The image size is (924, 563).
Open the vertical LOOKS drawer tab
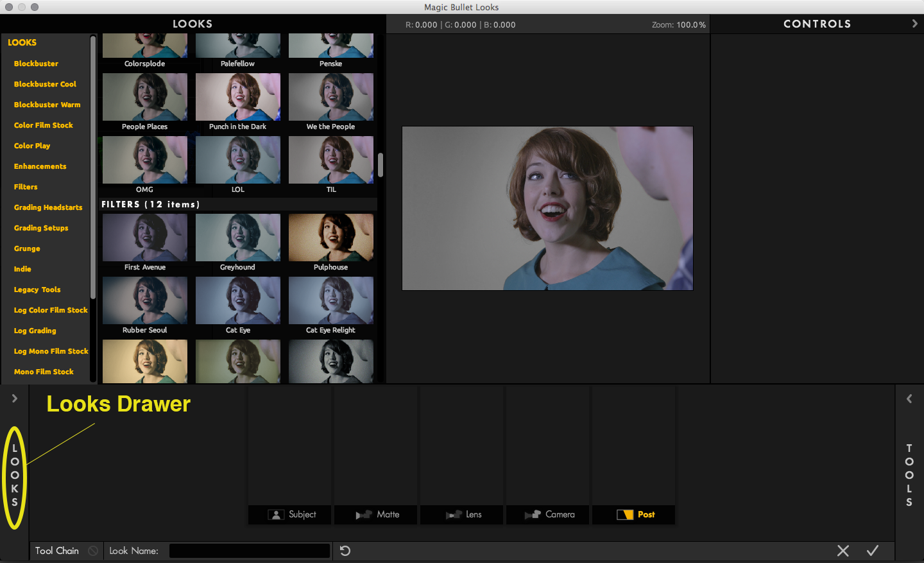tap(15, 475)
